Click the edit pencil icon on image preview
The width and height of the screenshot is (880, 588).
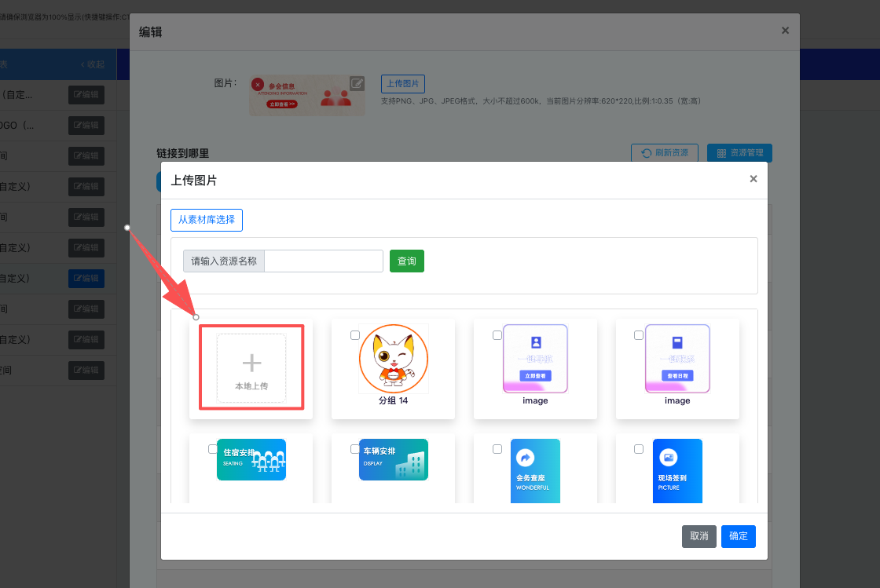click(357, 83)
